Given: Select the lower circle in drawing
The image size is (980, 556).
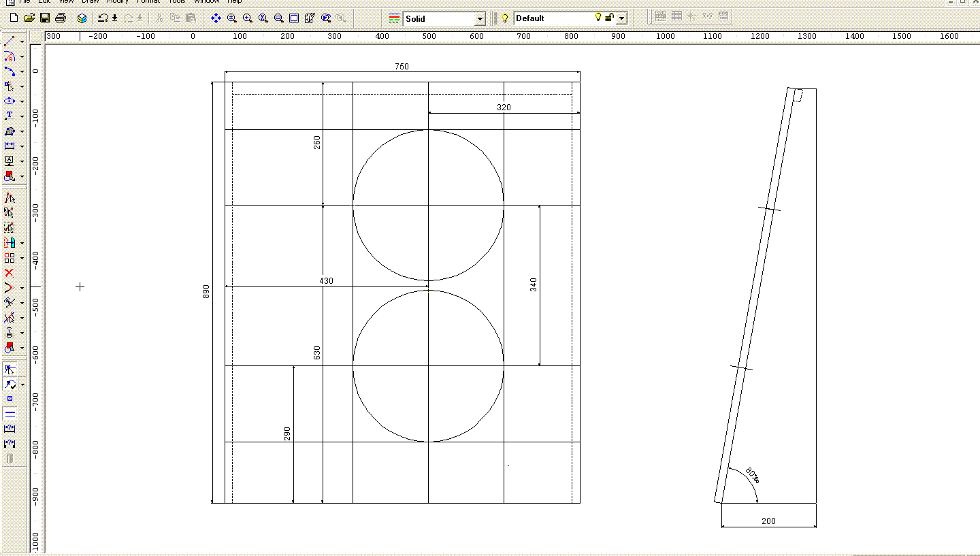Looking at the screenshot, I should tap(428, 366).
